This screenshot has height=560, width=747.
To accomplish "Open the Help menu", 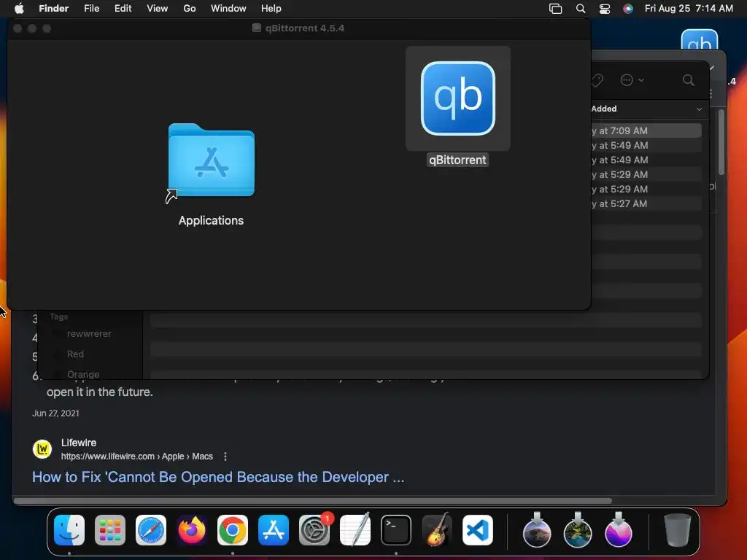I will click(x=271, y=8).
